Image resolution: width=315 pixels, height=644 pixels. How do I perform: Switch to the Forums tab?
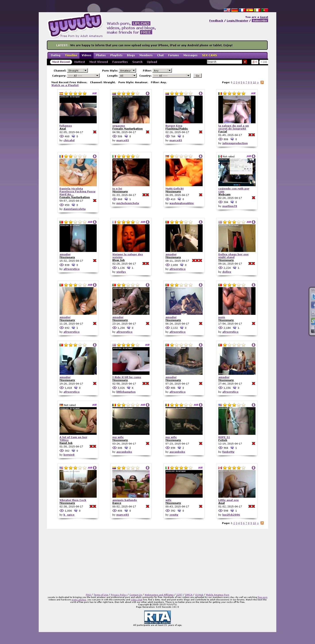tap(173, 55)
